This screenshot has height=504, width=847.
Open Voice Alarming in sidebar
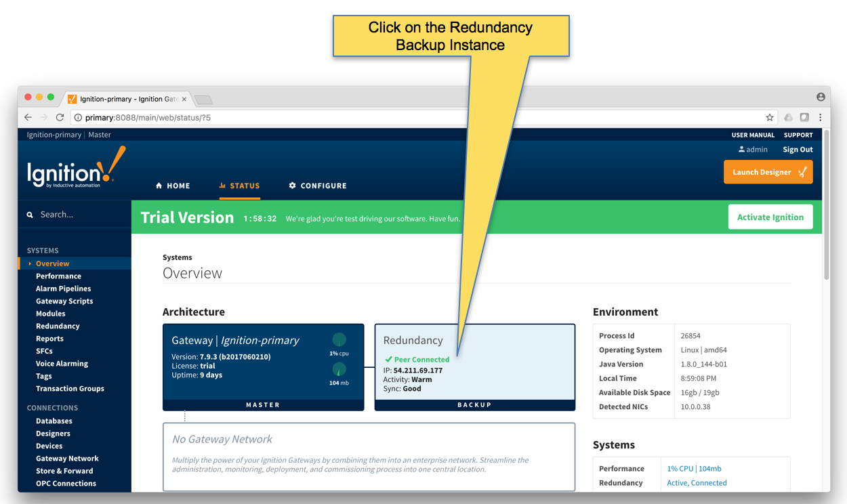[x=62, y=364]
